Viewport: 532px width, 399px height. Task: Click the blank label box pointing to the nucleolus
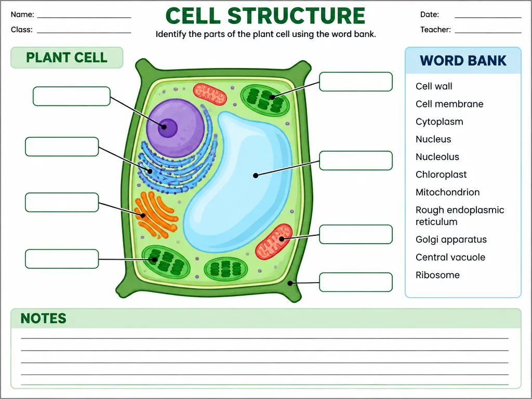tap(72, 96)
